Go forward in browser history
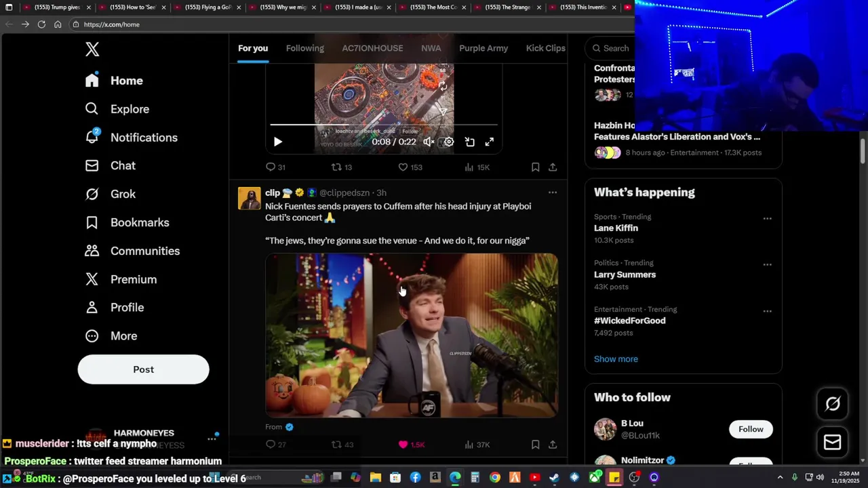This screenshot has height=488, width=868. pos(25,24)
